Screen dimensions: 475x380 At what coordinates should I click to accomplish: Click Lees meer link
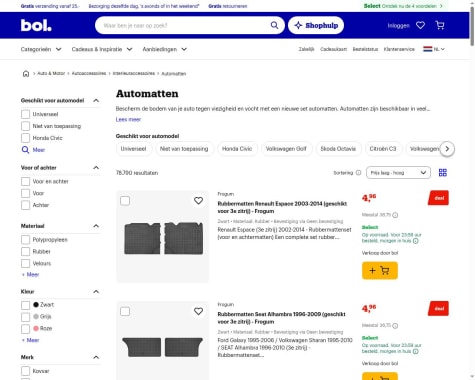click(x=128, y=119)
